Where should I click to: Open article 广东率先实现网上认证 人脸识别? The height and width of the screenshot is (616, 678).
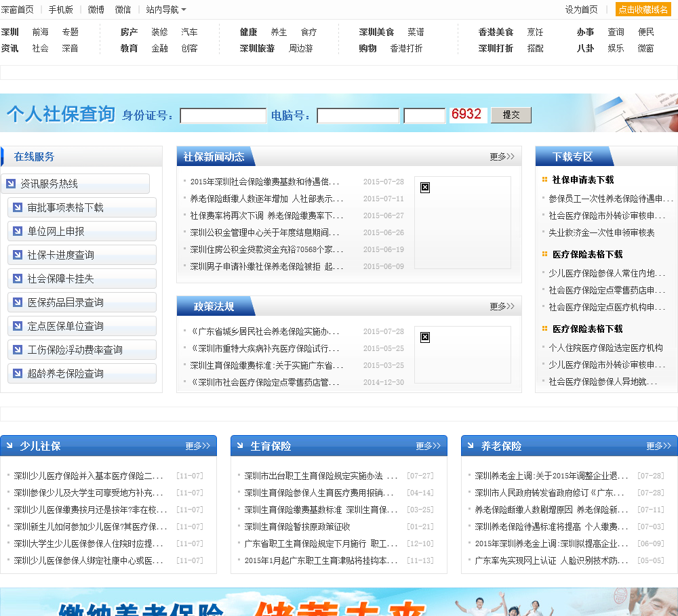[x=551, y=560]
